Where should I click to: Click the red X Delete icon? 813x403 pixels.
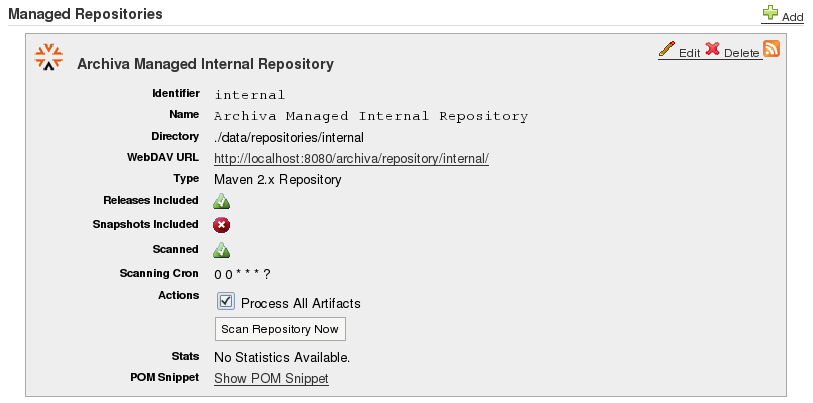(713, 49)
